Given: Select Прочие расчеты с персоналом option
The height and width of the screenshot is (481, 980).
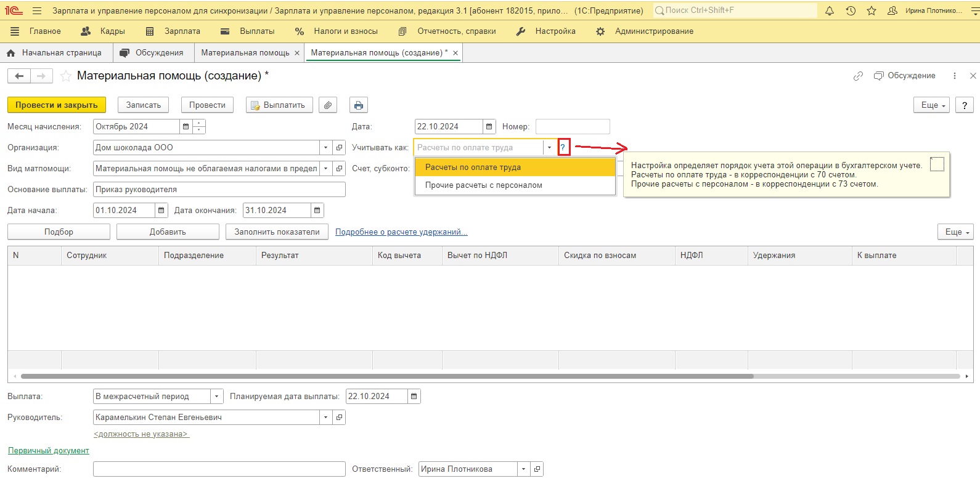Looking at the screenshot, I should [x=515, y=185].
